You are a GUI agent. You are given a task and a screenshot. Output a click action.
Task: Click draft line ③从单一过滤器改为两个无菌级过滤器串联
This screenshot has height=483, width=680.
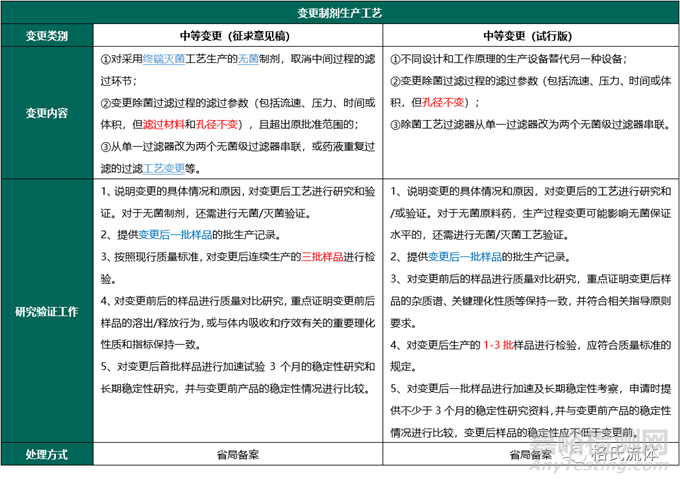(x=238, y=157)
